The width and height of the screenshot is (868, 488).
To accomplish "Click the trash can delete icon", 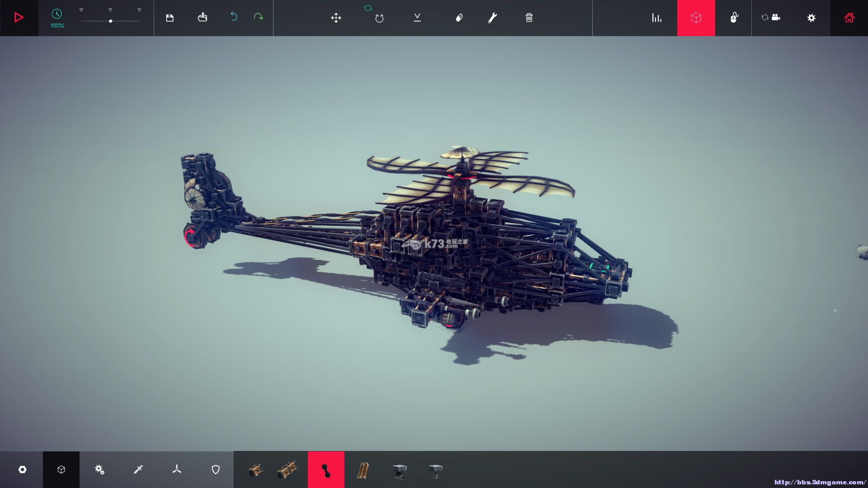I will coord(529,18).
